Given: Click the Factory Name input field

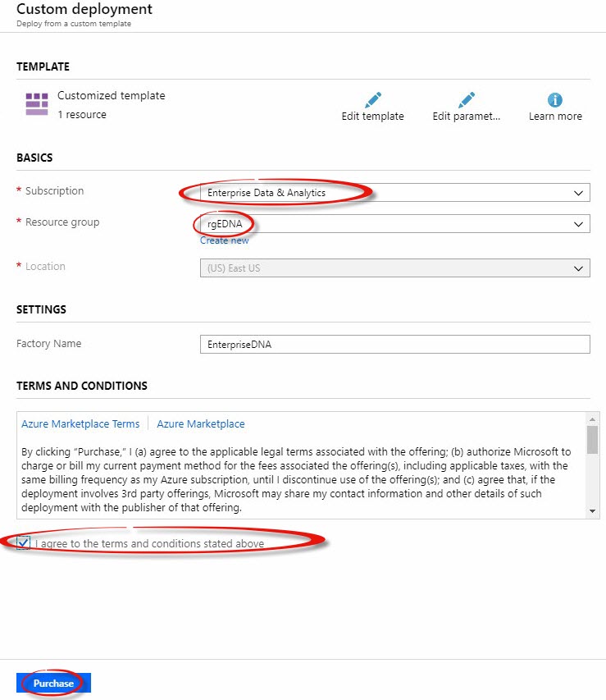Looking at the screenshot, I should click(x=395, y=344).
